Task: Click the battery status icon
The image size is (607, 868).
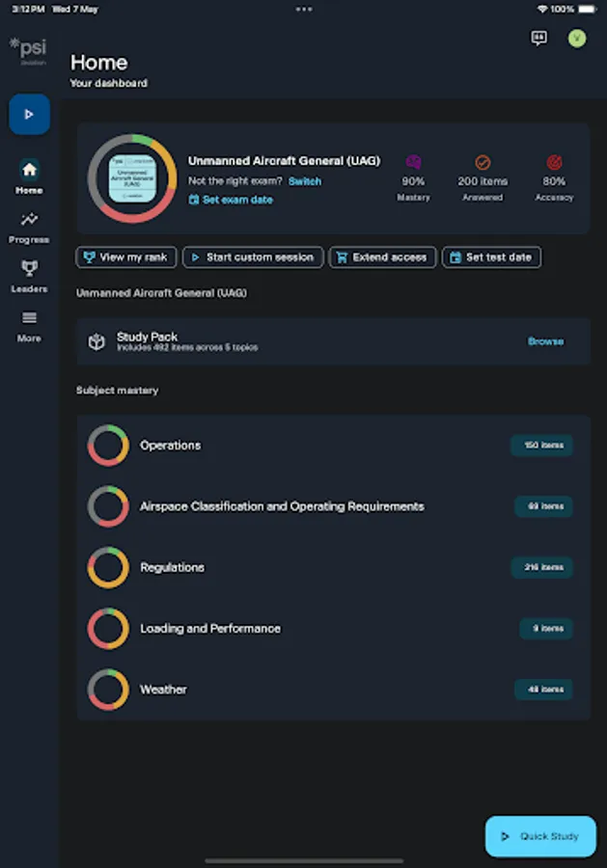Action: 587,10
